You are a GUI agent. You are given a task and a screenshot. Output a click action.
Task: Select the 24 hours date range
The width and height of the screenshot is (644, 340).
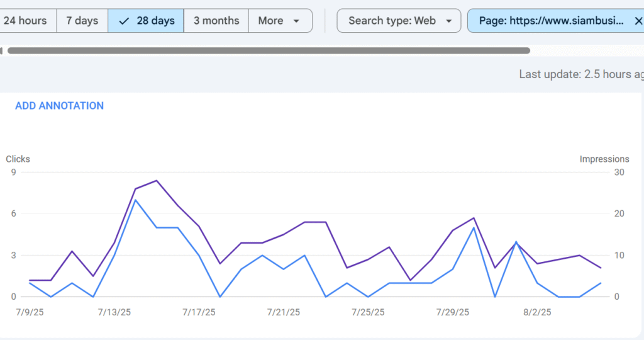(25, 21)
